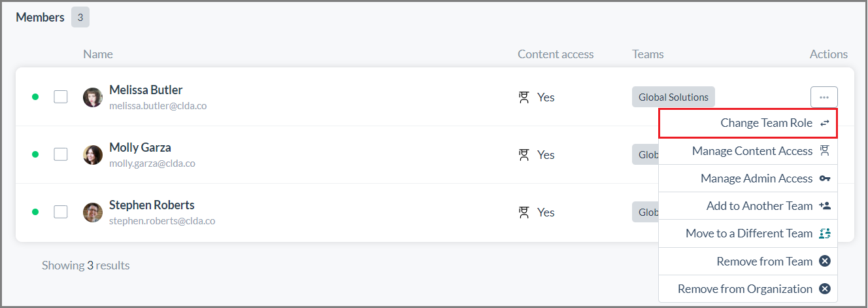Image resolution: width=868 pixels, height=308 pixels.
Task: Click the Move to a Different Team icon
Action: (x=825, y=233)
